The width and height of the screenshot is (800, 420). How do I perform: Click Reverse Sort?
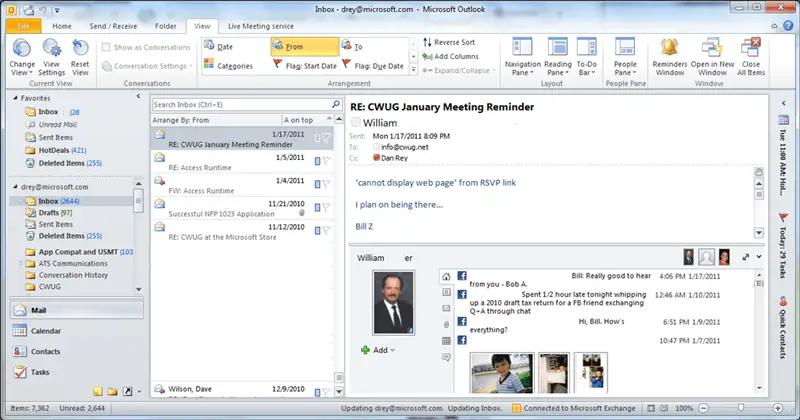click(x=449, y=42)
